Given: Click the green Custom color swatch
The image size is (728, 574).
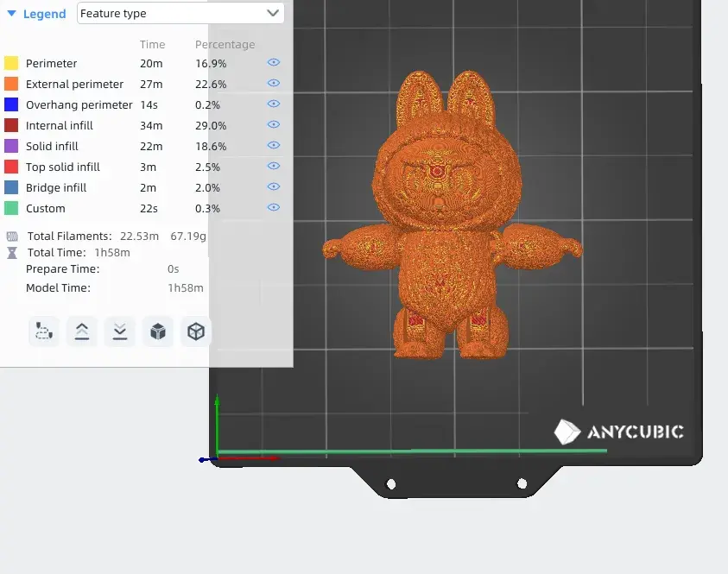Looking at the screenshot, I should [11, 208].
